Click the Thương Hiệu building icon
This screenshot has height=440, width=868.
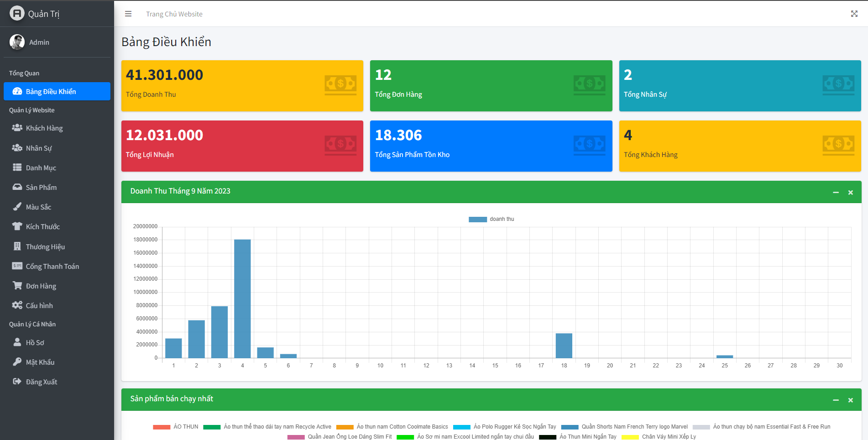(x=17, y=246)
